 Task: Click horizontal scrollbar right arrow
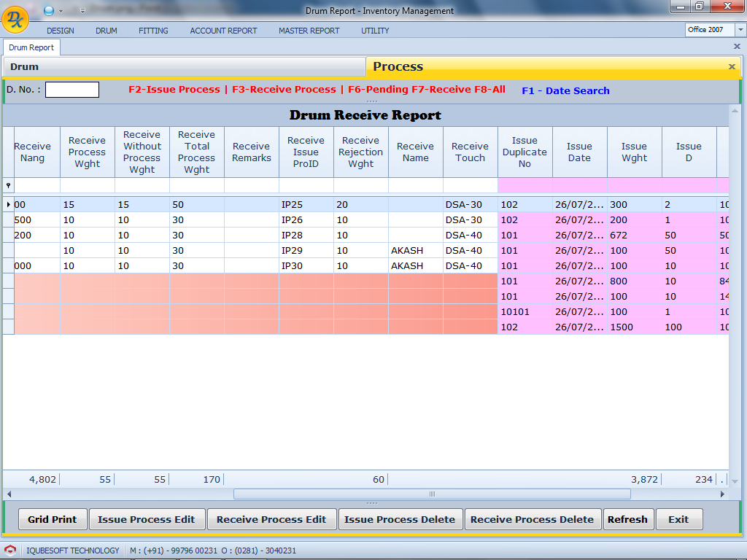723,494
